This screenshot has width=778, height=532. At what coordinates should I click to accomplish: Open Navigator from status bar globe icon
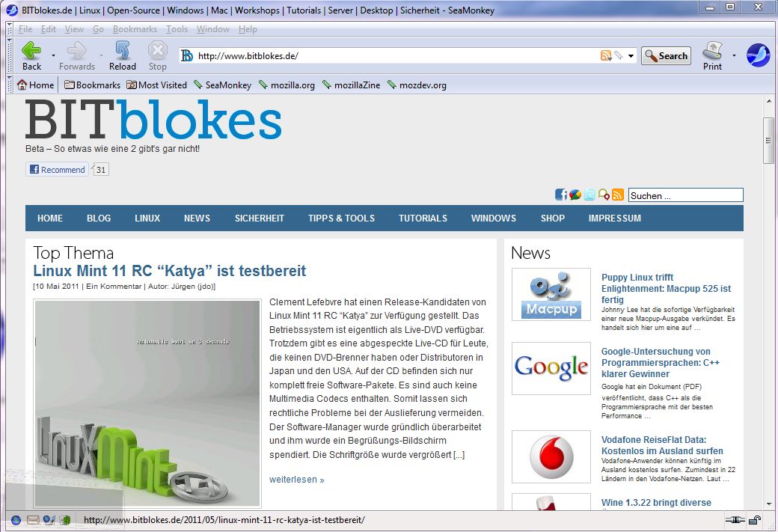click(x=16, y=520)
